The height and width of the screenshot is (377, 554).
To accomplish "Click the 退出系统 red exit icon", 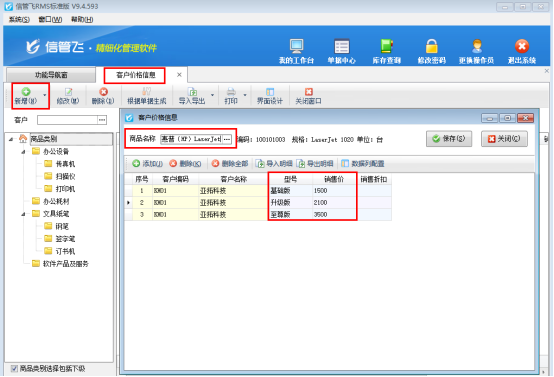I will click(x=522, y=46).
